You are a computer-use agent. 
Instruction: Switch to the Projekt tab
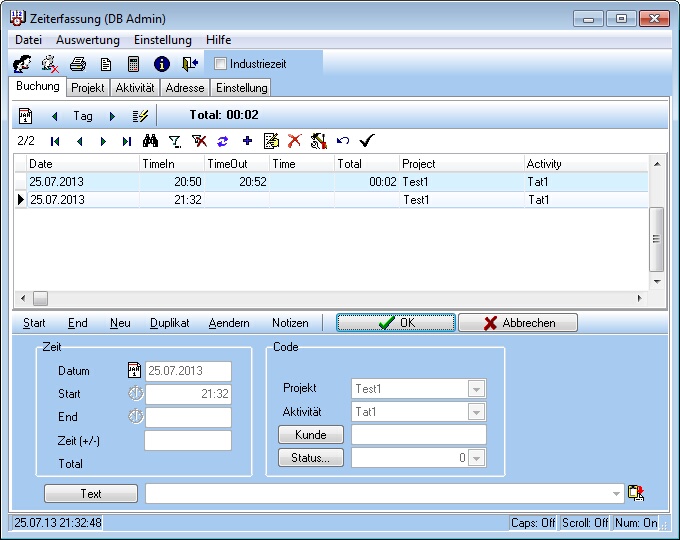[88, 88]
